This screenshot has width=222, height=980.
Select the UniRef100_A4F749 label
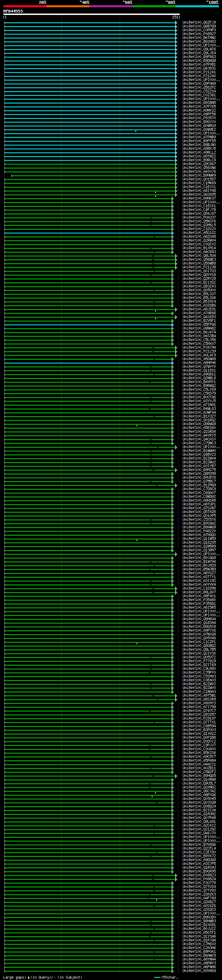(199, 898)
